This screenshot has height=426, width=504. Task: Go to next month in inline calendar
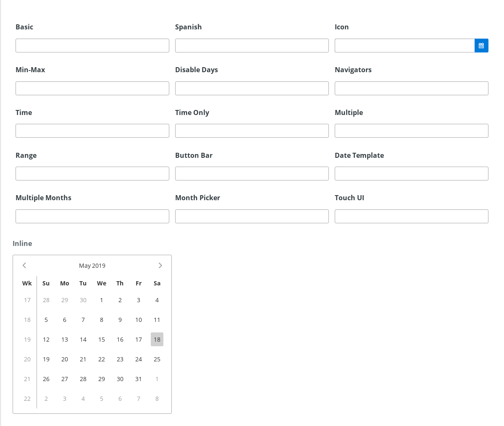tap(160, 265)
